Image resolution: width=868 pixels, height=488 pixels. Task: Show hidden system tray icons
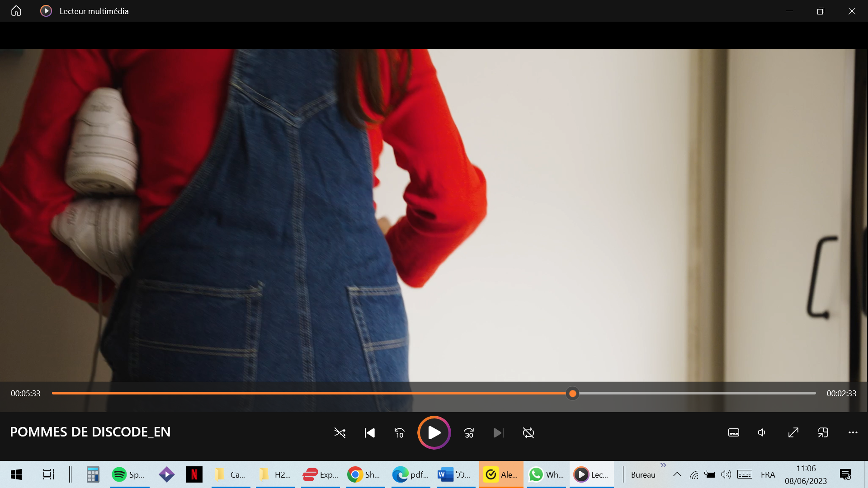[x=677, y=474]
